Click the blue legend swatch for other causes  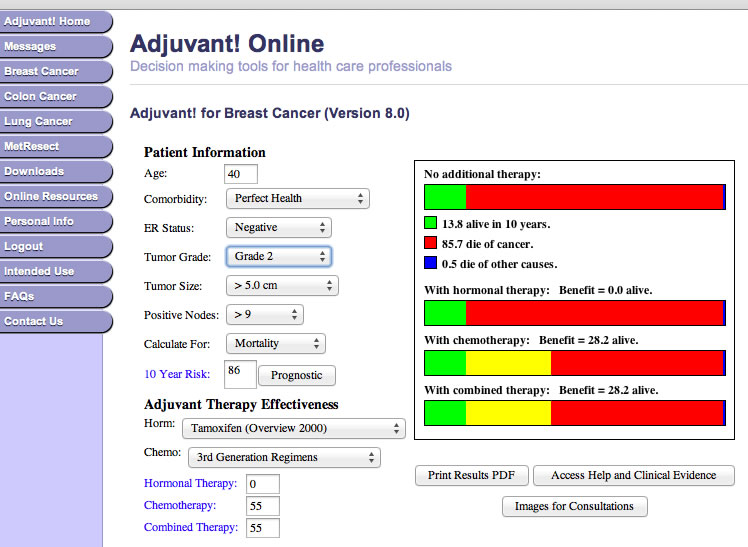[430, 263]
